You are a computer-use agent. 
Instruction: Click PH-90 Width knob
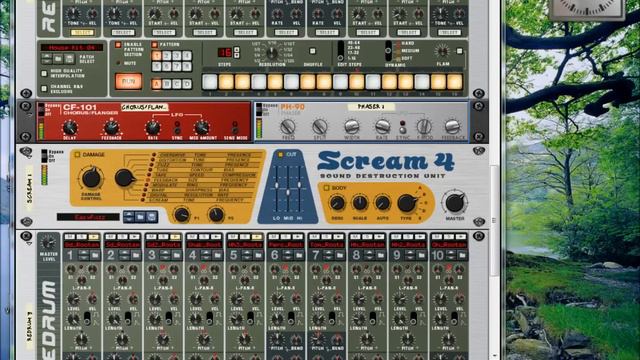click(351, 127)
